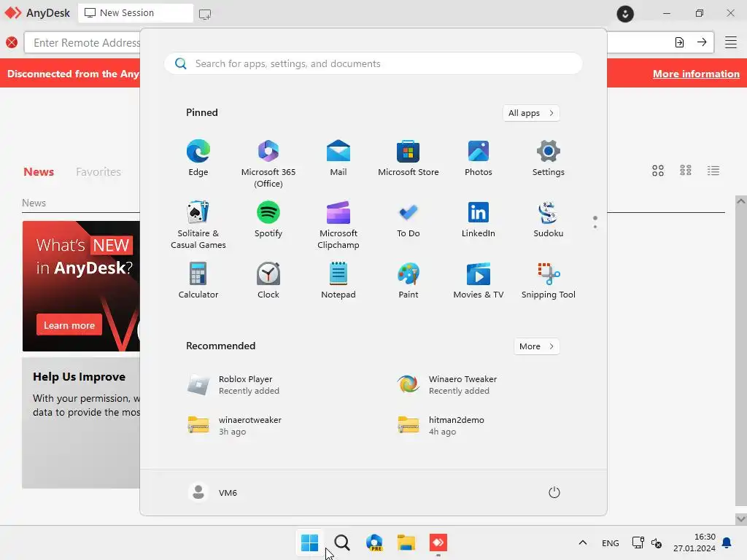Add a new AnyDesk session tab
The width and height of the screenshot is (747, 560).
click(205, 15)
